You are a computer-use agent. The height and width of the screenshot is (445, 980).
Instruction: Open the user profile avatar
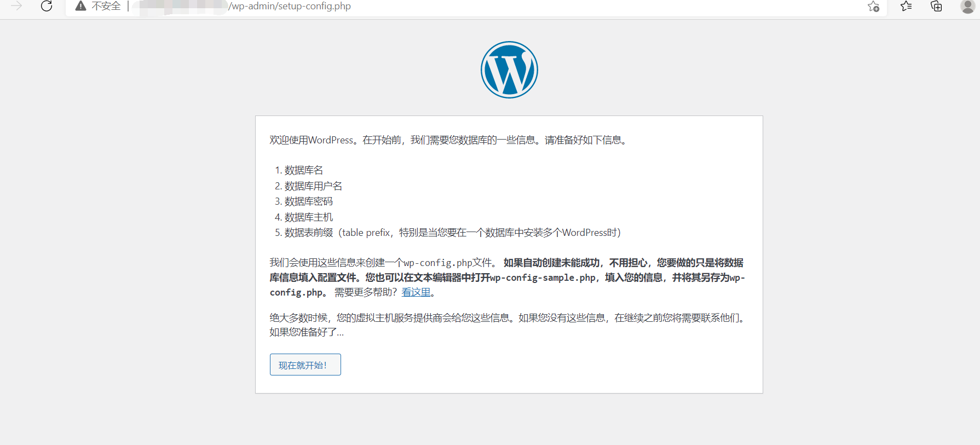pyautogui.click(x=967, y=6)
